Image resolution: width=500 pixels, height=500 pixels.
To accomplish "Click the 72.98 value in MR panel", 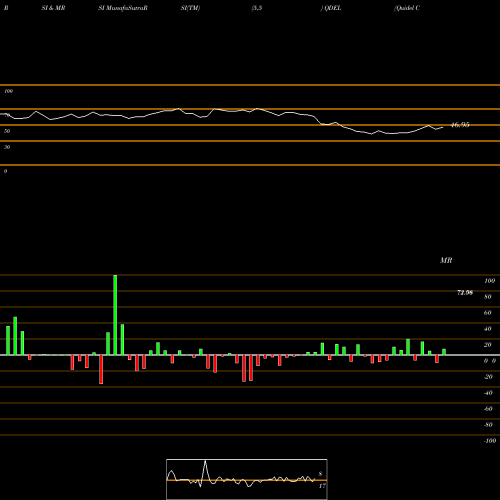I will (465, 293).
